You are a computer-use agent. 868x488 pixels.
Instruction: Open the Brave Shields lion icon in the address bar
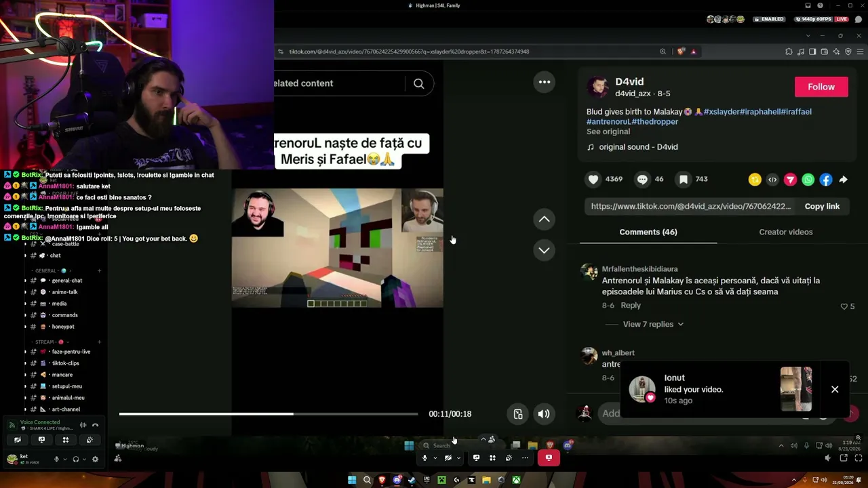coord(682,52)
